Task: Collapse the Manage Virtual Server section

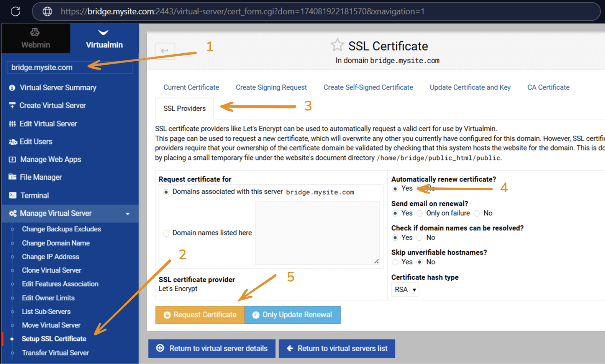Action: (x=128, y=214)
